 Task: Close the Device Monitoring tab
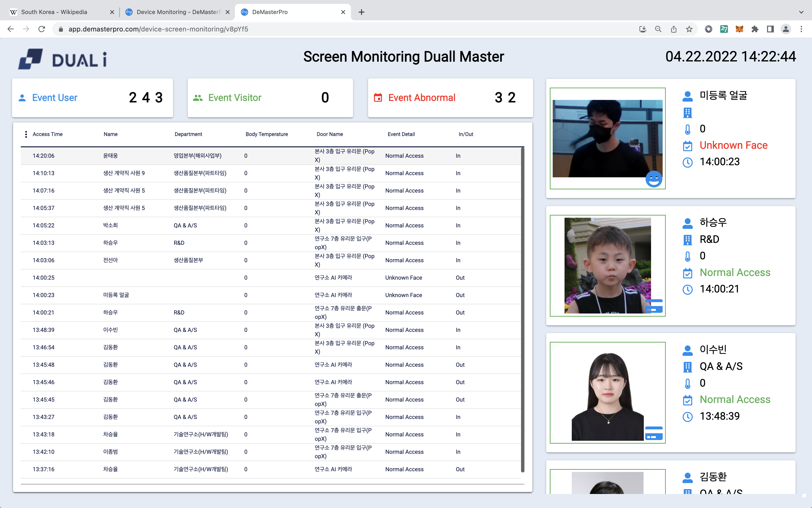coord(227,12)
